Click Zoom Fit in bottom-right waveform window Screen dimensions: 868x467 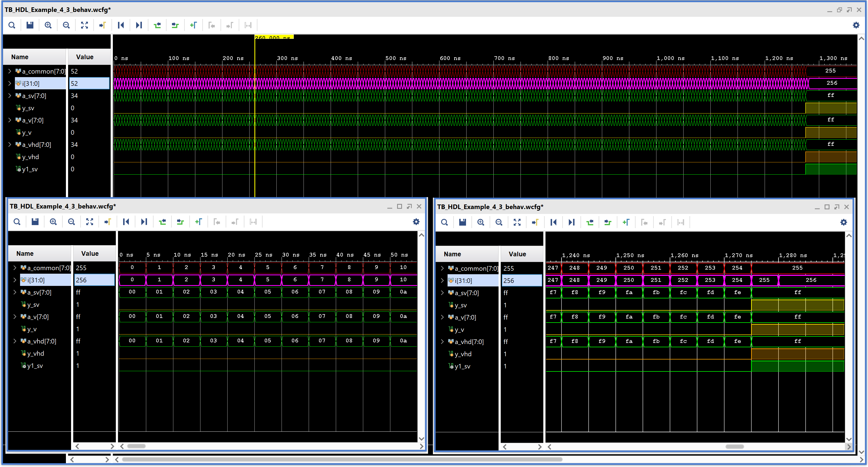pyautogui.click(x=517, y=223)
